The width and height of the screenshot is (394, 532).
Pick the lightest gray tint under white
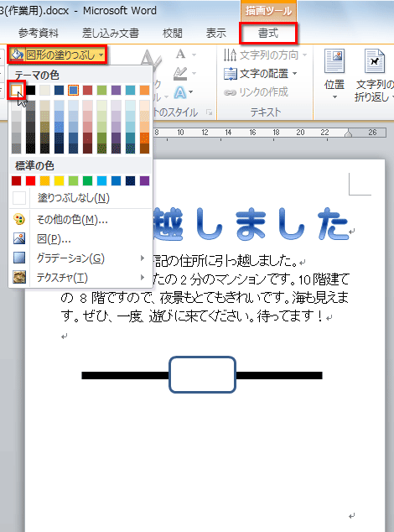pos(16,105)
